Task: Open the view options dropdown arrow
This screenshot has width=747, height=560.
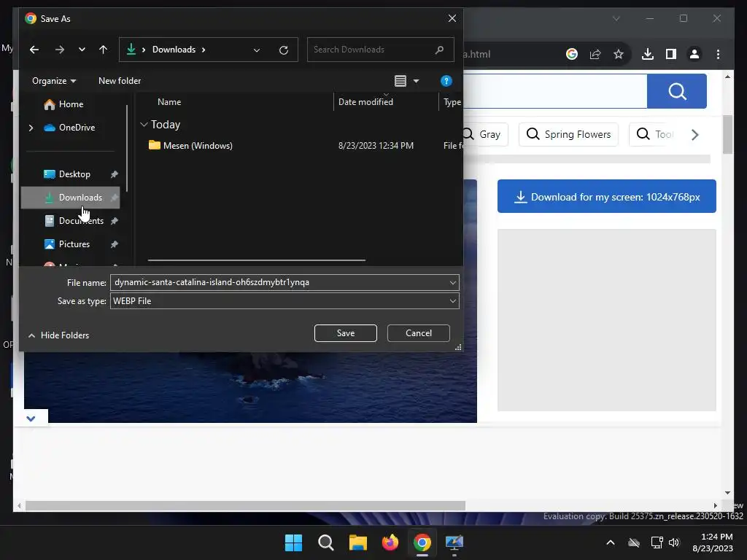Action: tap(417, 81)
